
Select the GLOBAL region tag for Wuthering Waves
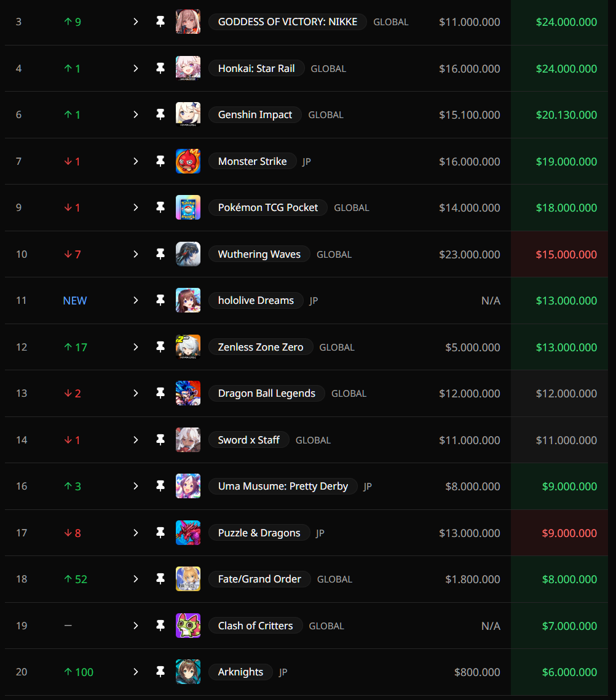pyautogui.click(x=334, y=255)
